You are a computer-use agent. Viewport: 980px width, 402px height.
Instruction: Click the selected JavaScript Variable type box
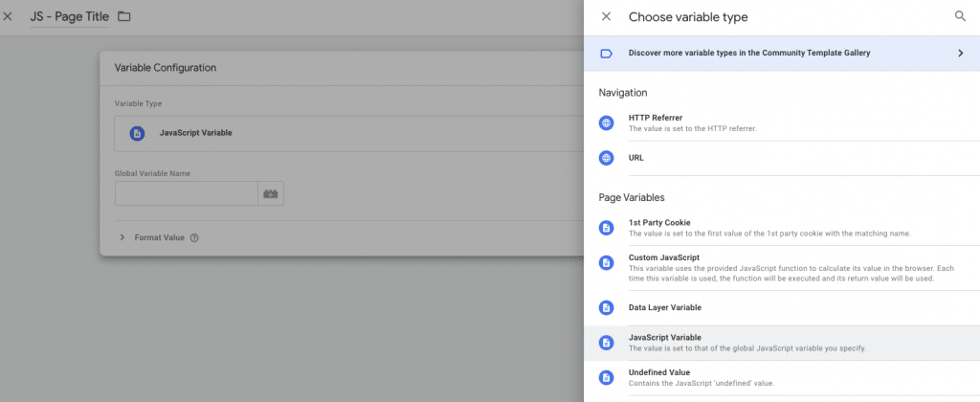345,133
